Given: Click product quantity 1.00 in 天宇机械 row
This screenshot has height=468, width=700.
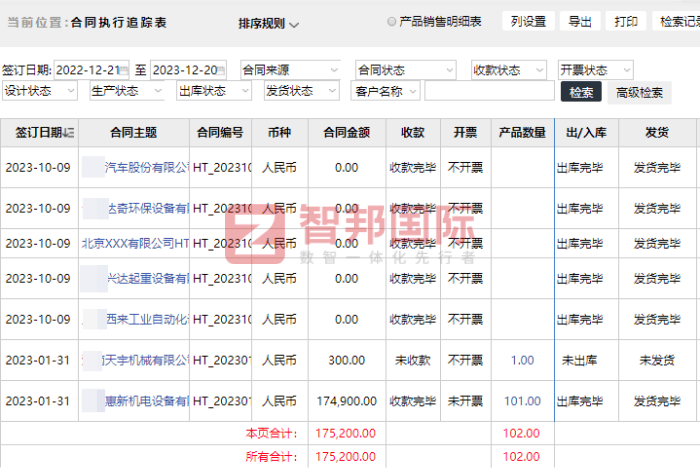Looking at the screenshot, I should click(522, 360).
